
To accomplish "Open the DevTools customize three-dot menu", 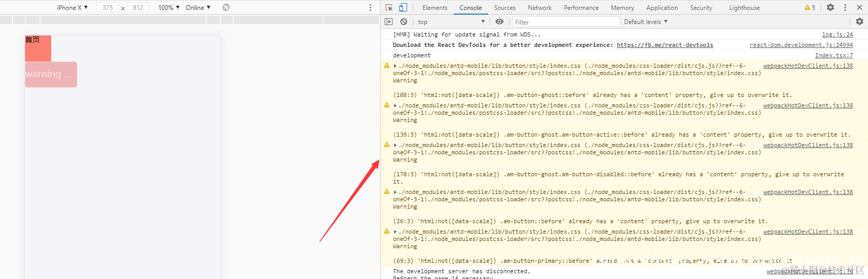I will pos(845,7).
